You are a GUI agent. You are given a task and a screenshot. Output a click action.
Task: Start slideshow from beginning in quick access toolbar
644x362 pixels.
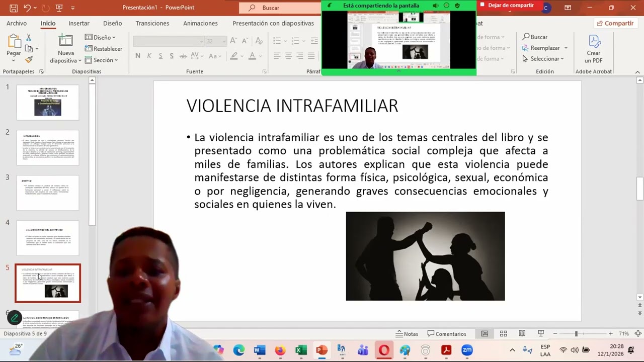[x=59, y=8]
